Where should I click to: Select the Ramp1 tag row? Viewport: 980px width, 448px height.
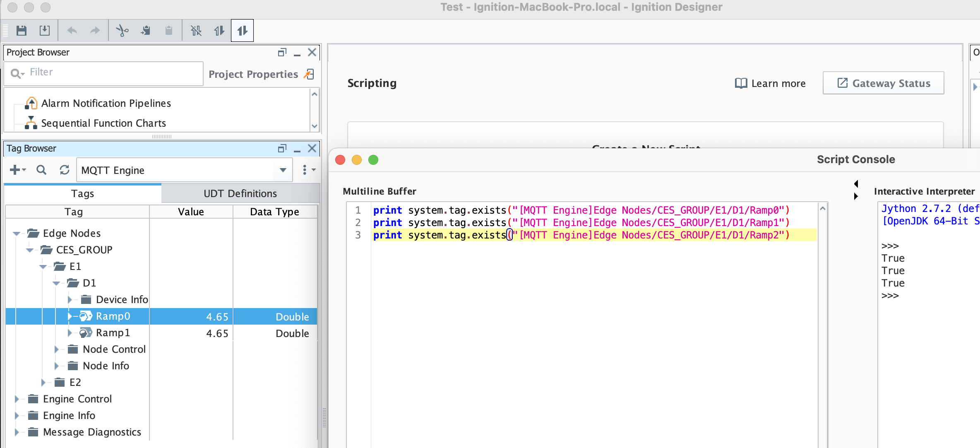pos(161,333)
